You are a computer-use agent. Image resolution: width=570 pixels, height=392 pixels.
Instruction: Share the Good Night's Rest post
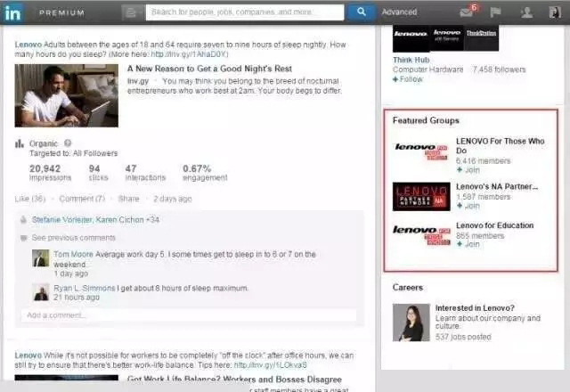(x=128, y=199)
